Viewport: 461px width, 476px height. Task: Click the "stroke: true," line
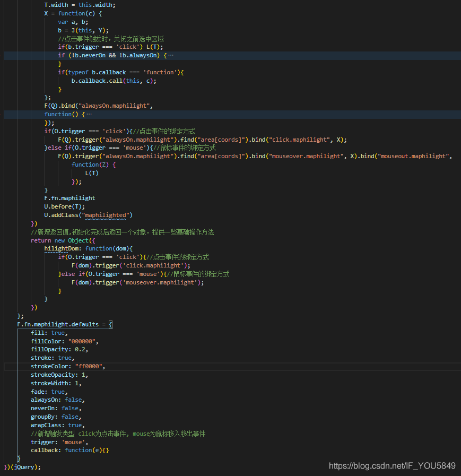53,358
